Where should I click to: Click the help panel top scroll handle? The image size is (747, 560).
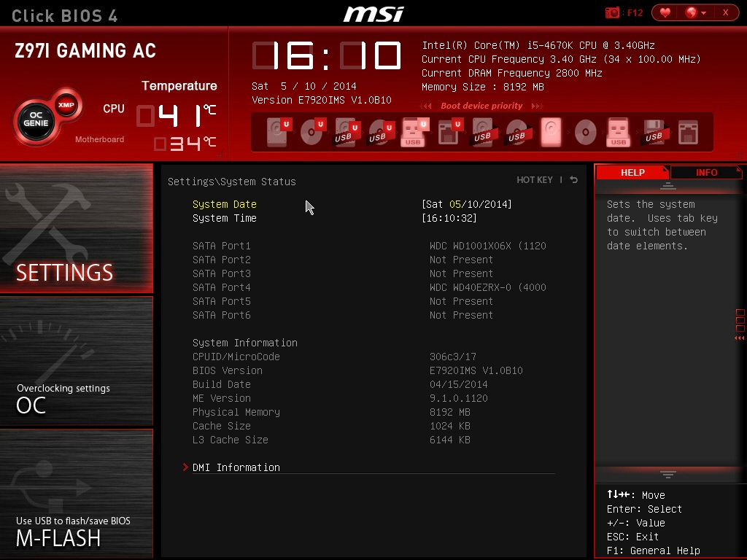pyautogui.click(x=668, y=186)
